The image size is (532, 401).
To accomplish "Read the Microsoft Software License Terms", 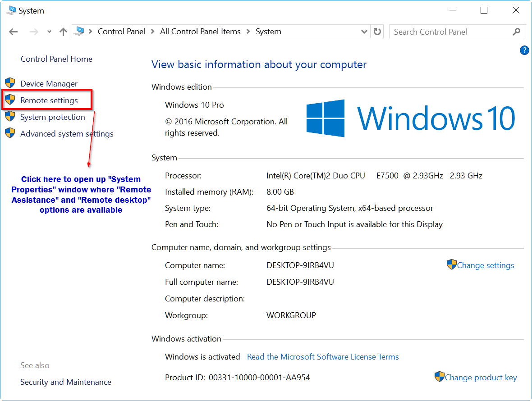I will [322, 356].
